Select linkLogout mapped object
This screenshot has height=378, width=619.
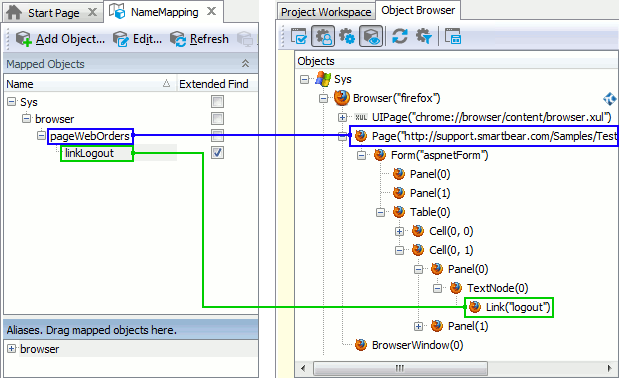(90, 153)
